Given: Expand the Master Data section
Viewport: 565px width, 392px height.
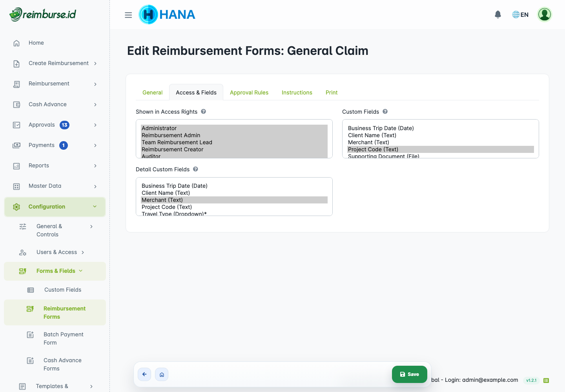Looking at the screenshot, I should [95, 186].
